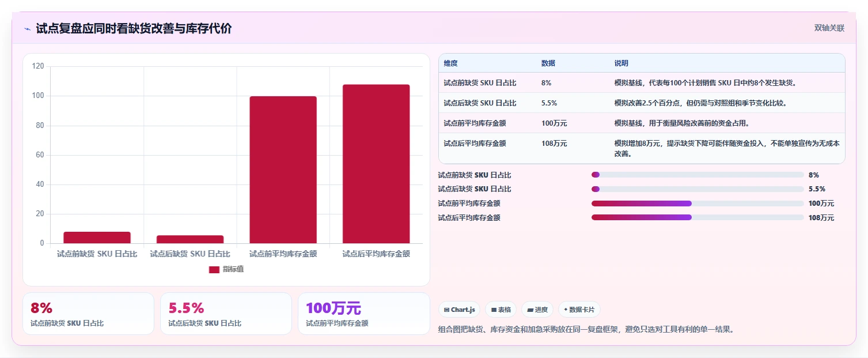This screenshot has width=868, height=358.
Task: Click the x-axis label 试点后平均库存金额
Action: [376, 254]
